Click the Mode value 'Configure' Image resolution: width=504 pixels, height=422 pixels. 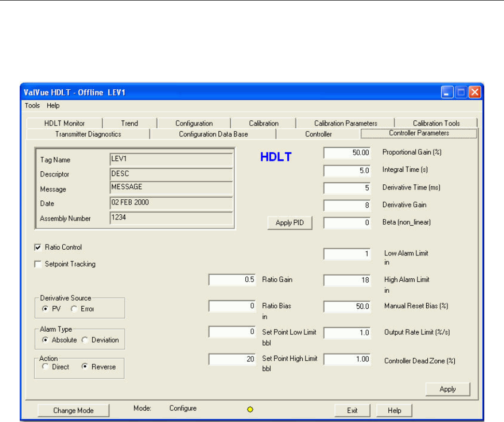(x=183, y=408)
